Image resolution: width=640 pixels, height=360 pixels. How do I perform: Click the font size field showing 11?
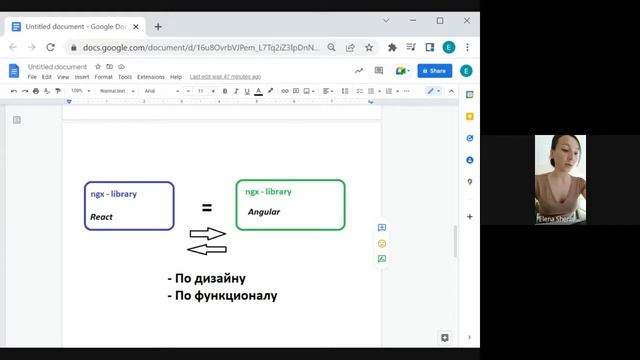[200, 91]
